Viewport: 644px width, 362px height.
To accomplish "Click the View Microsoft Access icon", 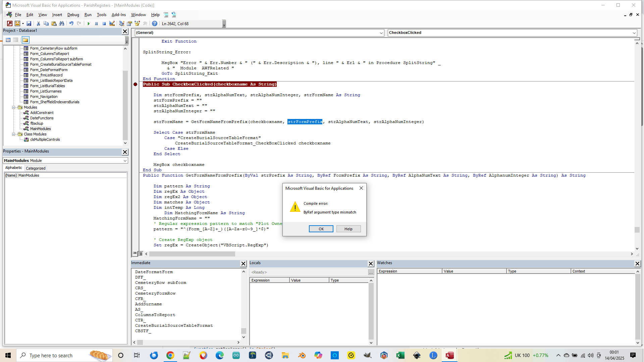I will [10, 23].
